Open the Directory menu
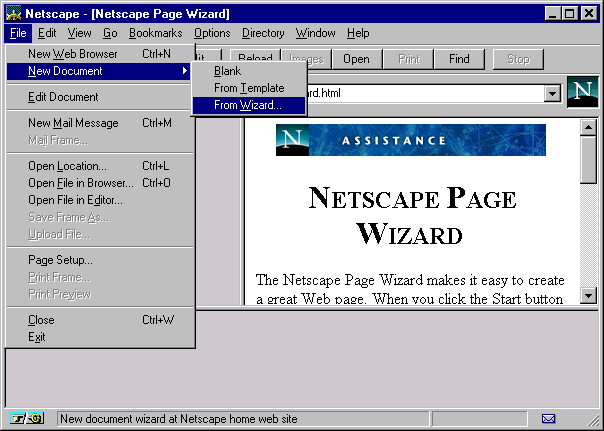604x431 pixels. [x=263, y=33]
